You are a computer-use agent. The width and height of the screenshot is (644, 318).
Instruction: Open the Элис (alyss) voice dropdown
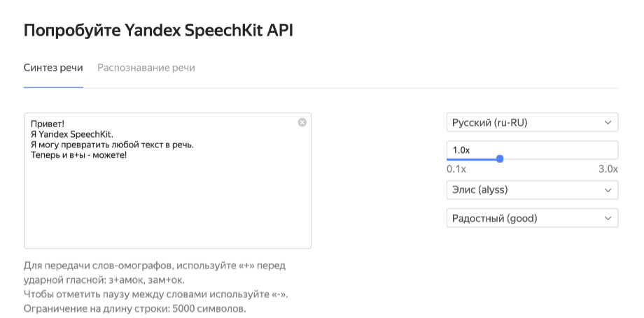pyautogui.click(x=532, y=190)
